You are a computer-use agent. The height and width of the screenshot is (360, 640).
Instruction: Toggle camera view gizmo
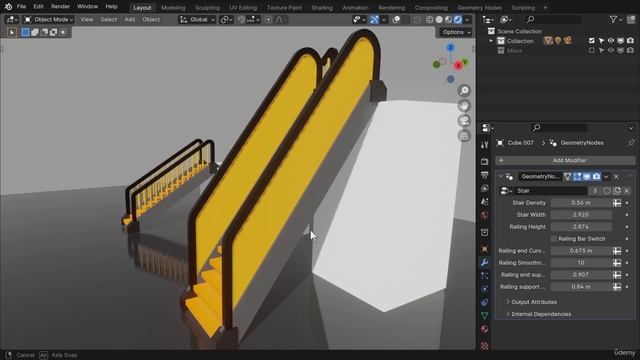point(464,121)
